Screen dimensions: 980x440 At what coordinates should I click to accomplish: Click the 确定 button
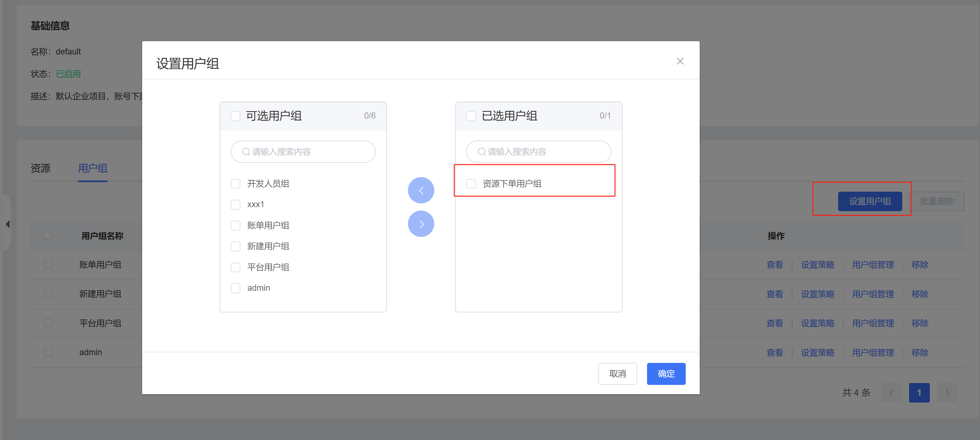tap(666, 373)
